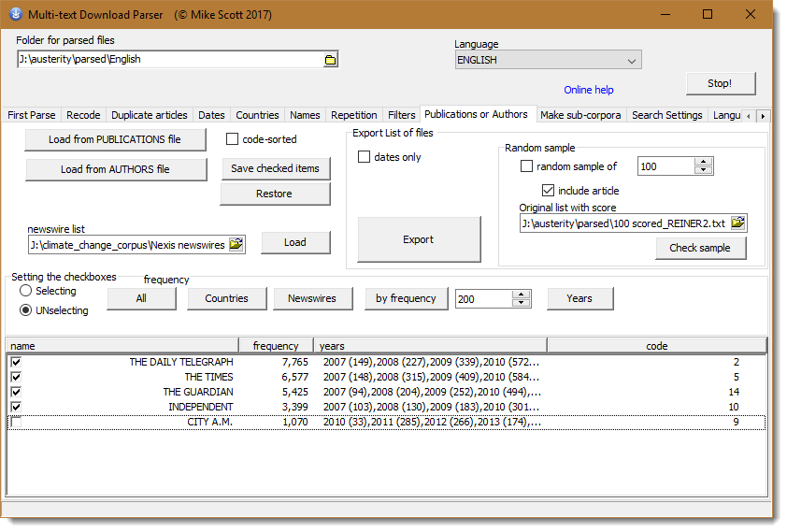Image resolution: width=787 pixels, height=532 pixels.
Task: Tick the dates only checkbox
Action: coord(365,157)
